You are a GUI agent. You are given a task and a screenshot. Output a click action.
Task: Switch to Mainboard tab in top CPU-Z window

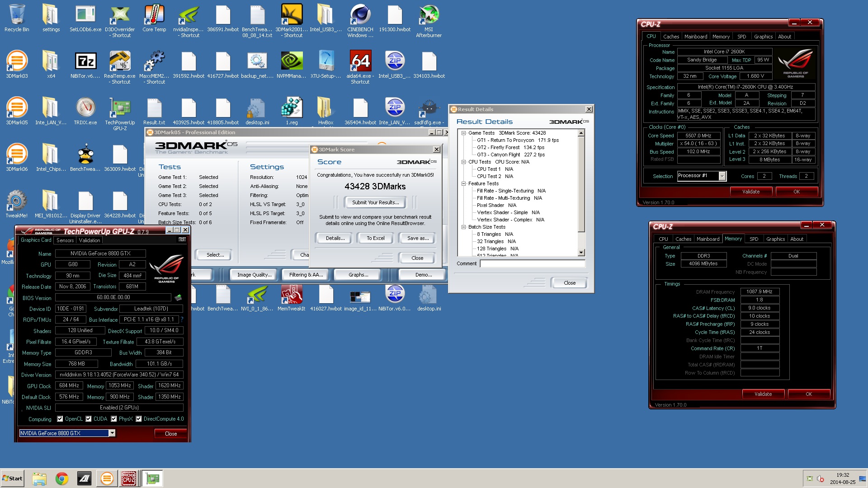pyautogui.click(x=696, y=37)
